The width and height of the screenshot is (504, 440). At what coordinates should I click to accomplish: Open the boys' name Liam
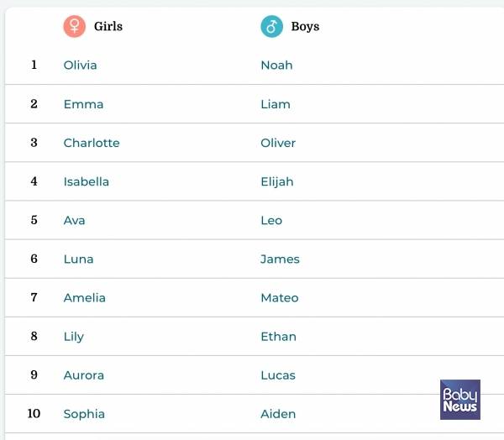276,104
